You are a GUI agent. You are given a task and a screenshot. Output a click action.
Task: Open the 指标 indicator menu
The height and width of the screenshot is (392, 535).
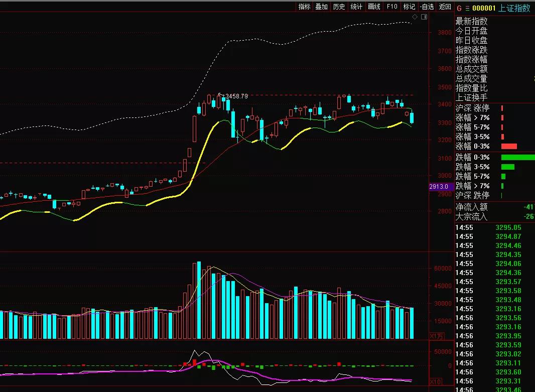click(304, 7)
